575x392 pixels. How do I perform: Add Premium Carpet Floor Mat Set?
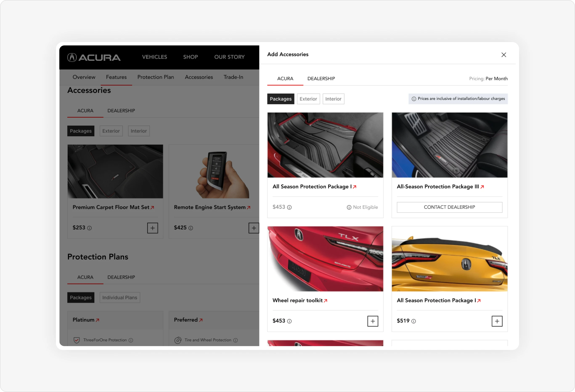tap(152, 228)
